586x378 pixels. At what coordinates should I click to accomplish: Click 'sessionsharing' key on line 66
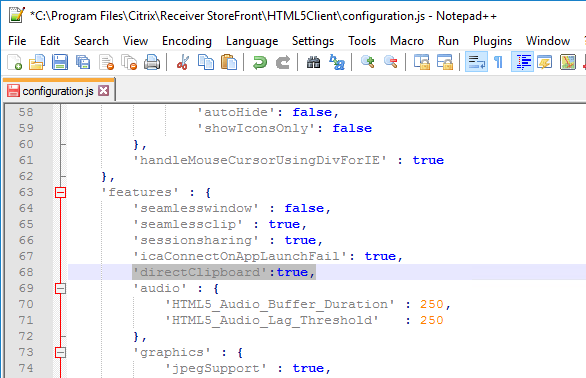[196, 240]
